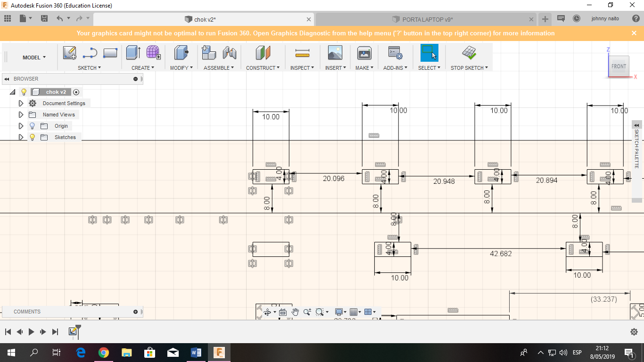Open the Viewports dropdown
The image size is (644, 362).
point(371,312)
